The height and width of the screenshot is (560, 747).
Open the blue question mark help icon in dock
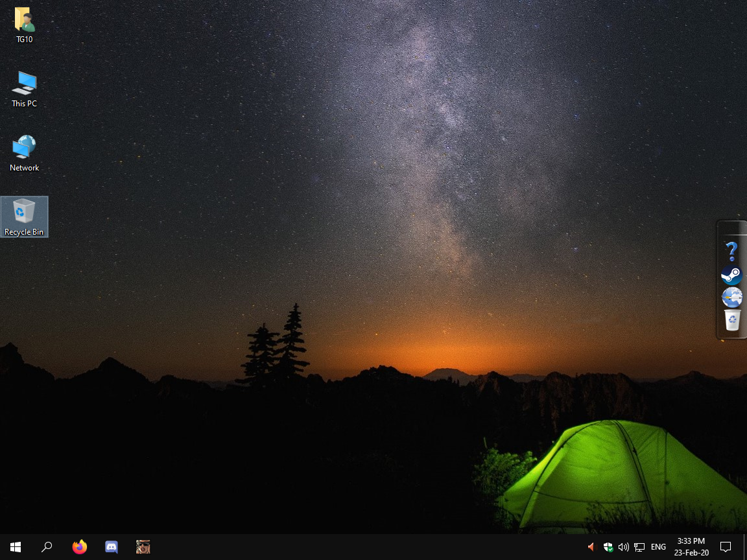pos(731,251)
